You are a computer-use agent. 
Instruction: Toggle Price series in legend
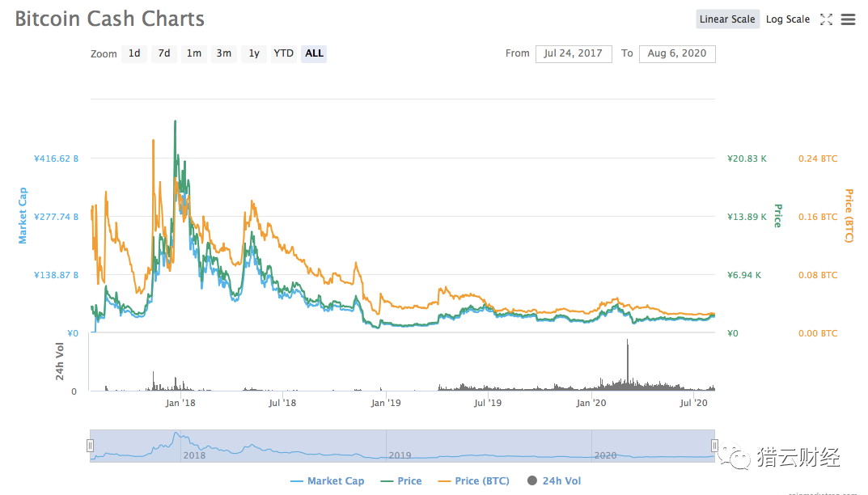coord(401,481)
